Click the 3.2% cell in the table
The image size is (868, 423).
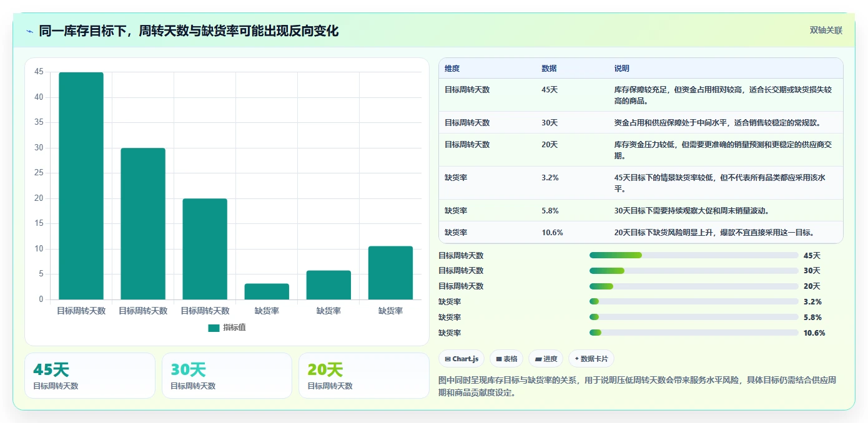(x=550, y=178)
